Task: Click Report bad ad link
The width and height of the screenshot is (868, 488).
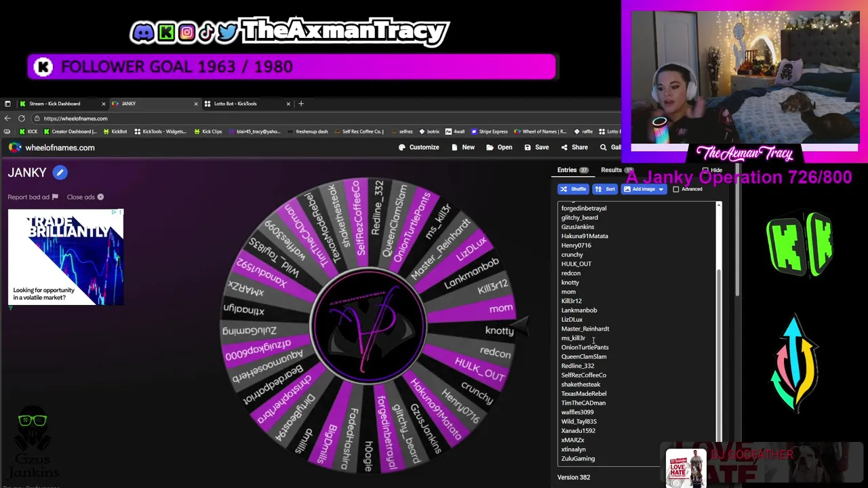Action: tap(33, 197)
